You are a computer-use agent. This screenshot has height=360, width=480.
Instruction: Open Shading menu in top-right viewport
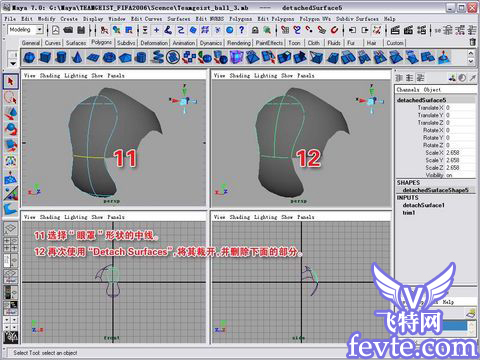pyautogui.click(x=239, y=76)
